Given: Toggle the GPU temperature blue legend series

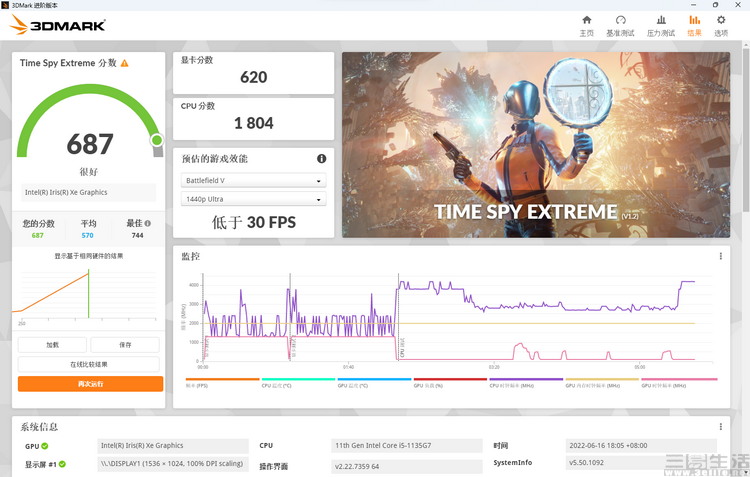Looking at the screenshot, I should (374, 383).
